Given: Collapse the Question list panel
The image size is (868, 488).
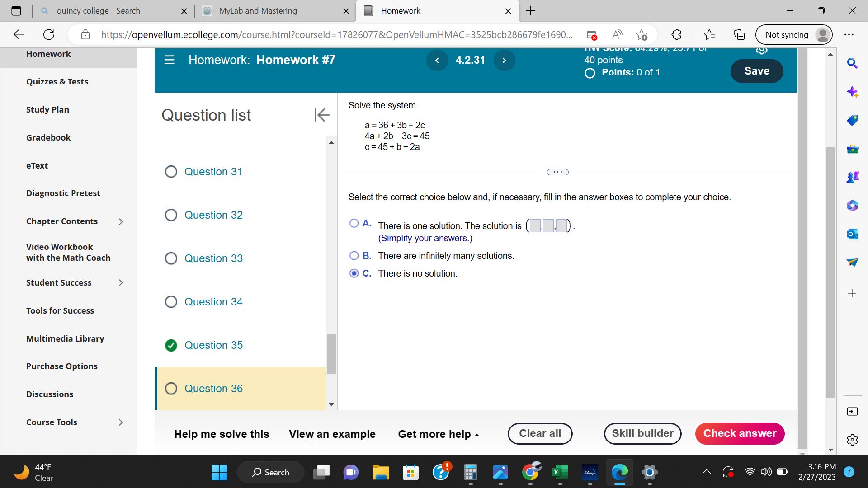Looking at the screenshot, I should tap(322, 115).
